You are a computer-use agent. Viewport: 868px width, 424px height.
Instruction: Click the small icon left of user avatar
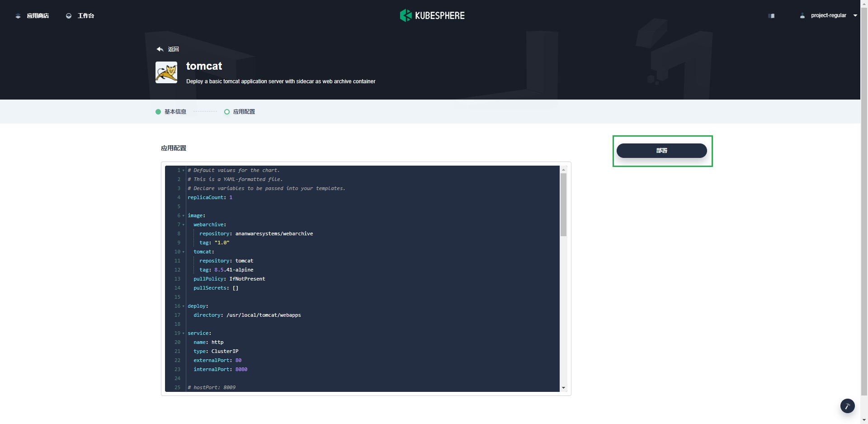771,16
